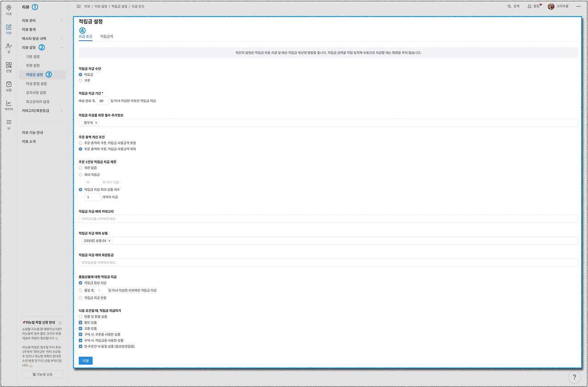This screenshot has width=588, height=387.
Task: Uncheck 한 주문건 내 동일 상품 checkbox
Action: (80, 347)
